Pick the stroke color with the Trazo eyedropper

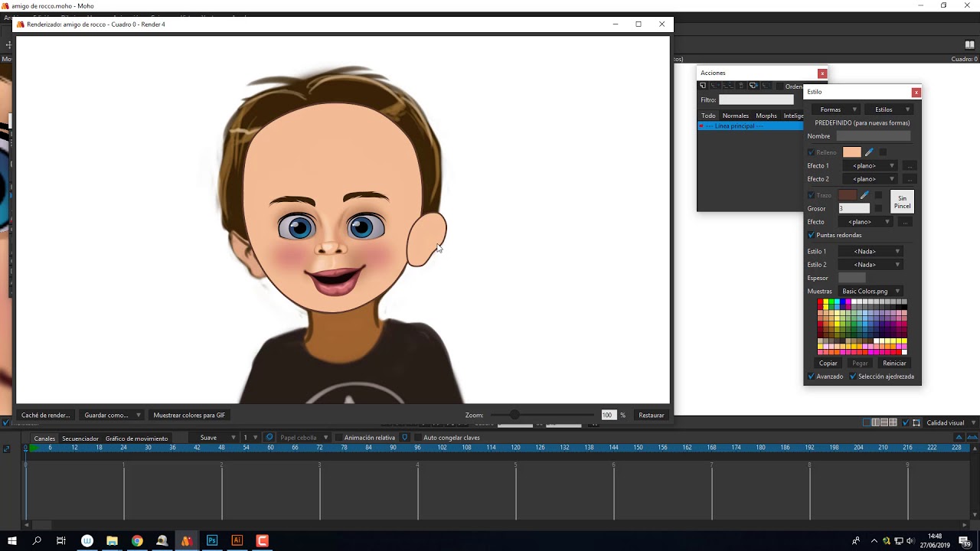pyautogui.click(x=864, y=195)
